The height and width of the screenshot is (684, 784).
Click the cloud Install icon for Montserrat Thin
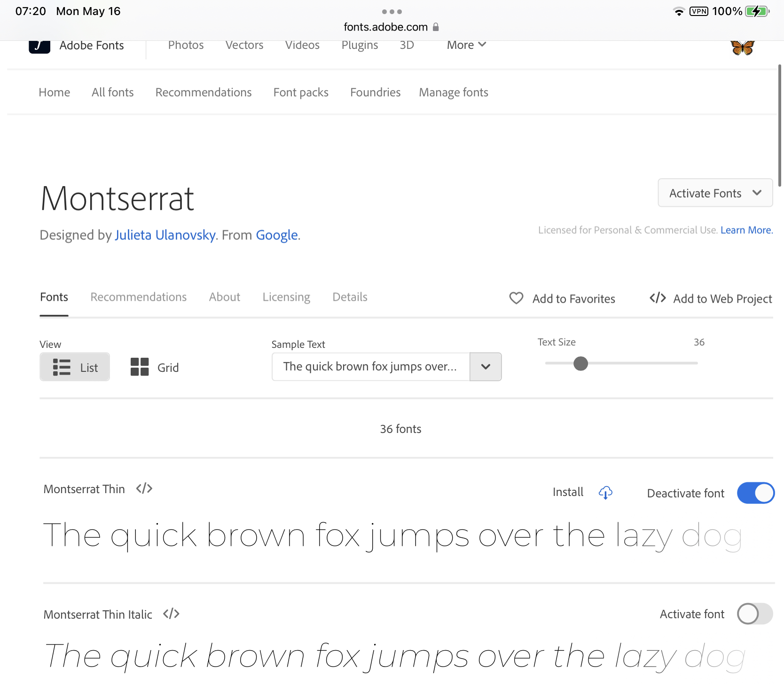coord(605,492)
